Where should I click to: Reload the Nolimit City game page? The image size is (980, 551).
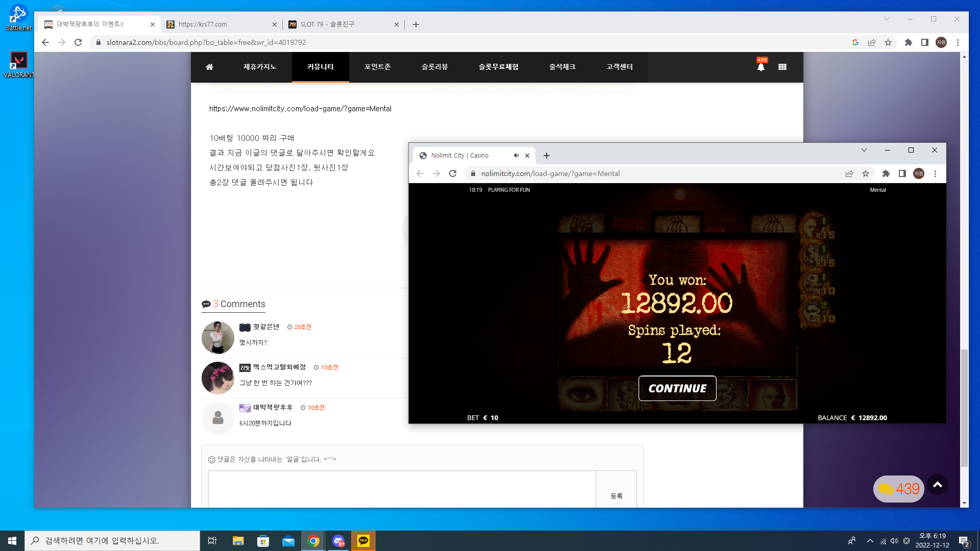[453, 173]
